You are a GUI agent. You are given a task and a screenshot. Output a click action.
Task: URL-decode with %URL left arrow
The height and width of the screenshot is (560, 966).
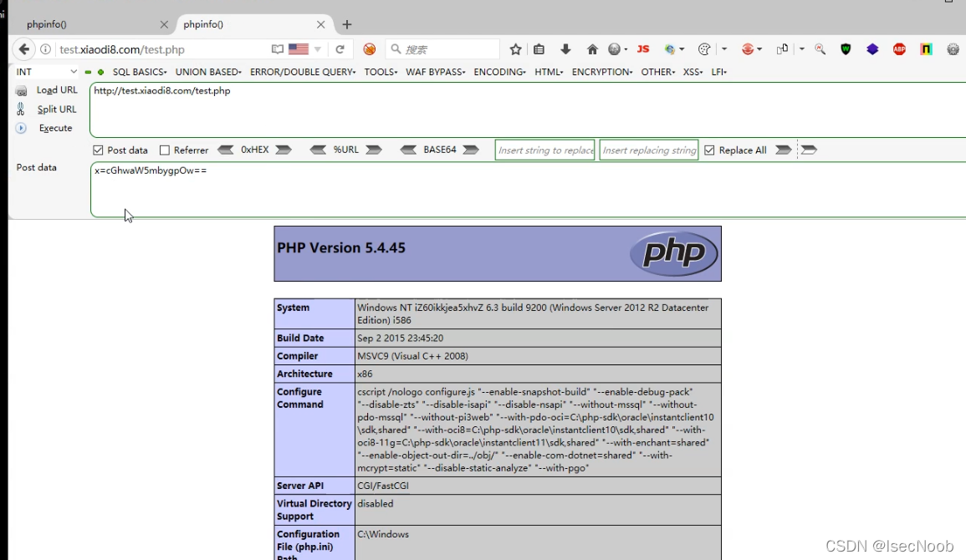(x=318, y=150)
